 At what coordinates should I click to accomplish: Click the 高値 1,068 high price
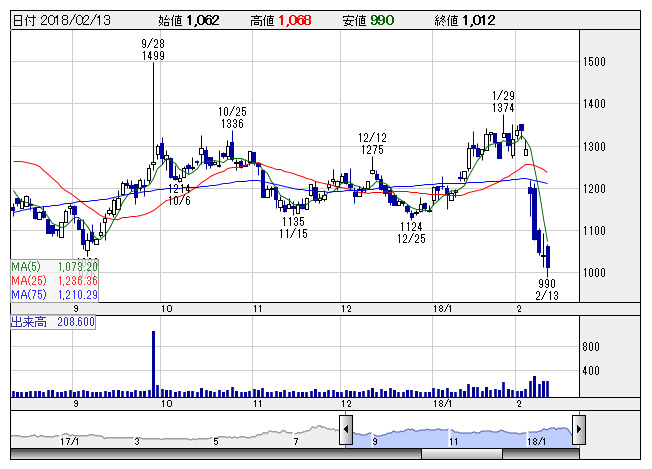click(x=281, y=20)
